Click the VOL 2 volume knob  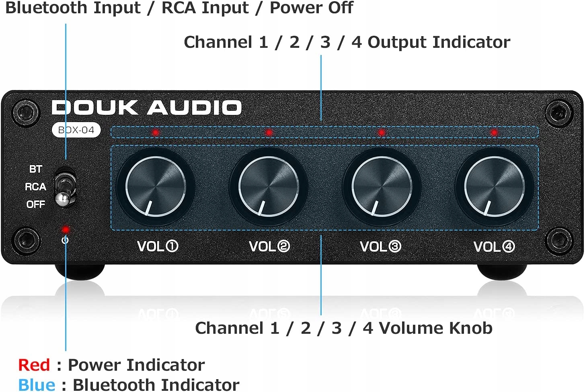(x=268, y=187)
